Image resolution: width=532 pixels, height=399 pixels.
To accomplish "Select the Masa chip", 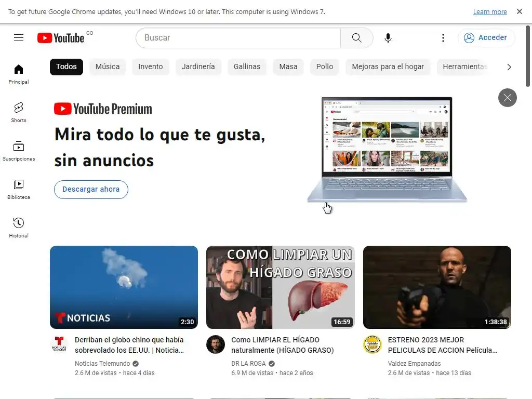I will pyautogui.click(x=288, y=67).
